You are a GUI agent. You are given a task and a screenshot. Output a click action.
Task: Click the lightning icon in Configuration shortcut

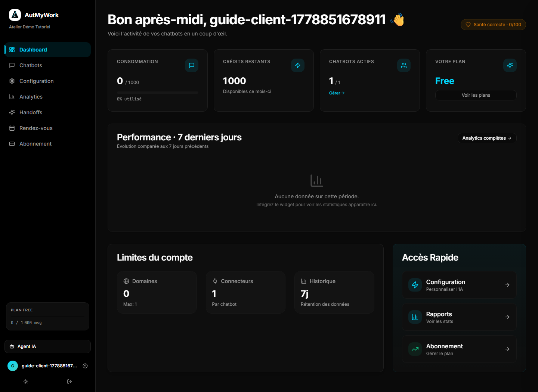(x=415, y=285)
